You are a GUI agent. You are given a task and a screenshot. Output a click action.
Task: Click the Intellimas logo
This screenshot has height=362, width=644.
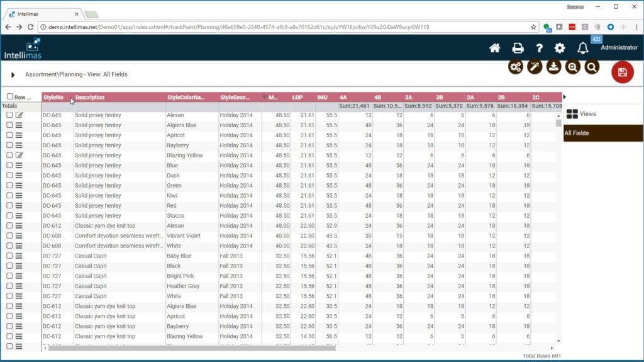pyautogui.click(x=23, y=48)
